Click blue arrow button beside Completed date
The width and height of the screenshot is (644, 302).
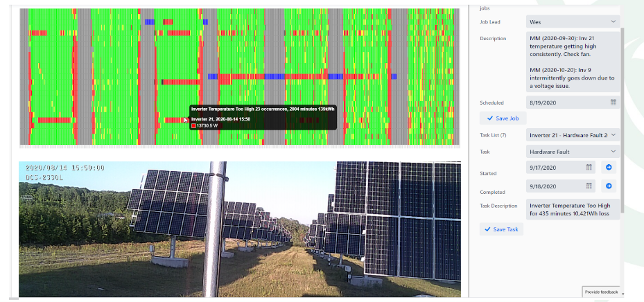609,186
